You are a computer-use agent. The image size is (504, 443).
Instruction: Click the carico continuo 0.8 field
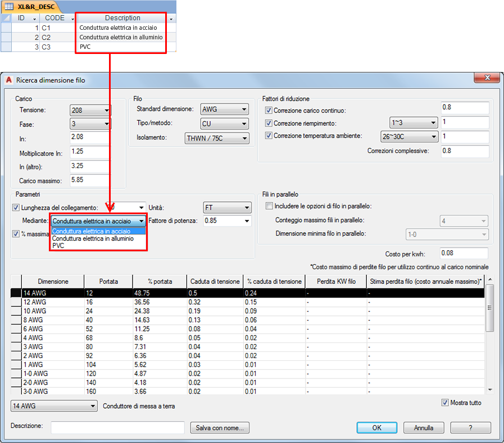pyautogui.click(x=465, y=108)
